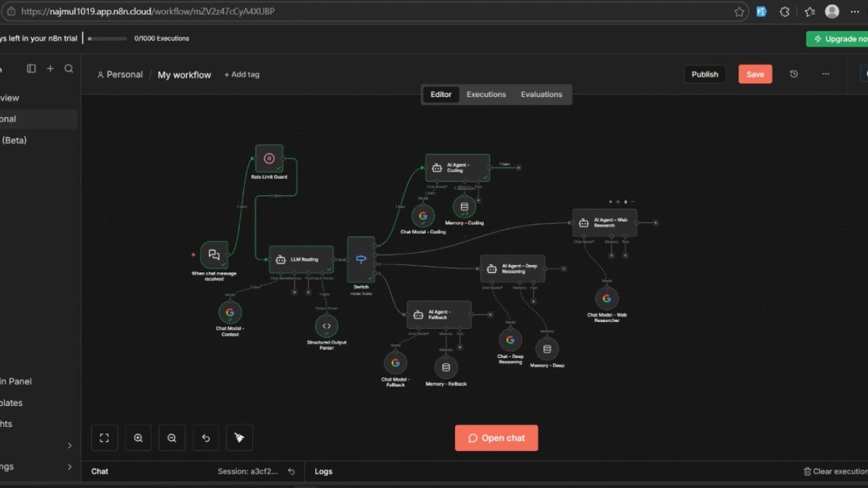868x488 pixels.
Task: Select the Chat - Deep Reasoning model node
Action: coord(511,340)
